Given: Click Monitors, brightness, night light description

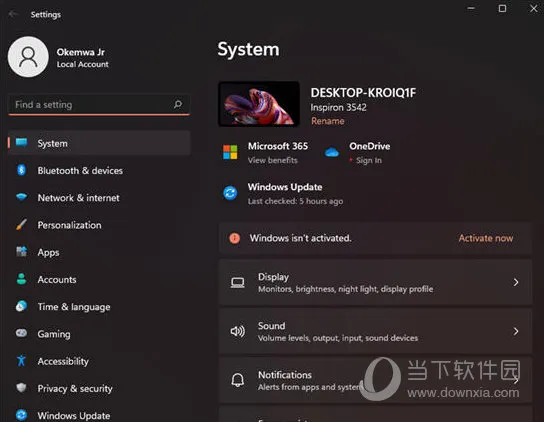Looking at the screenshot, I should [x=346, y=289].
